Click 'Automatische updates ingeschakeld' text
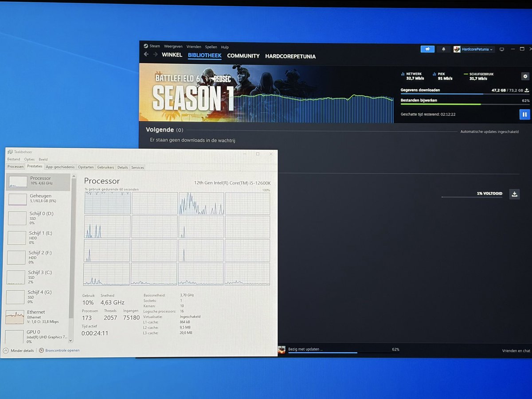 pos(489,132)
